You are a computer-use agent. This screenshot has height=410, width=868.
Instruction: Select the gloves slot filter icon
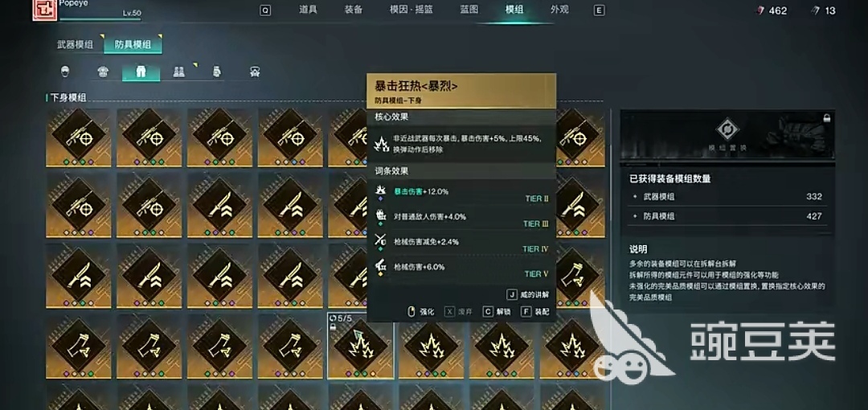(216, 72)
